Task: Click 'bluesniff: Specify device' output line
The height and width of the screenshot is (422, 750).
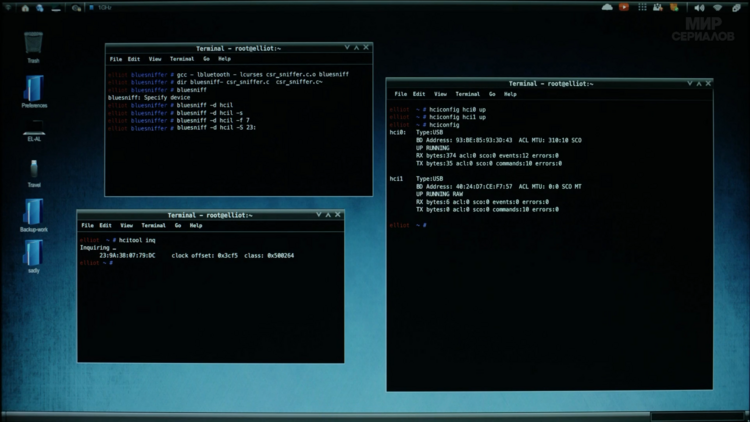Action: 149,97
